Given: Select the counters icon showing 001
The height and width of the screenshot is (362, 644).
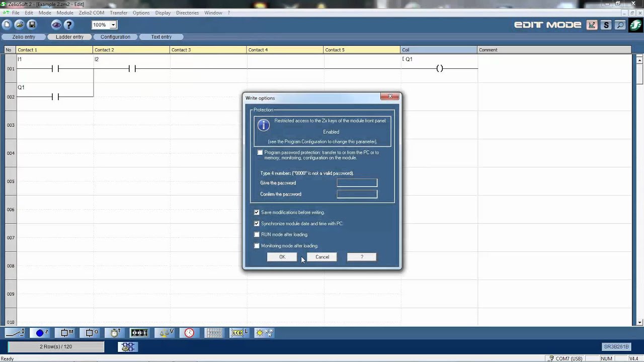Looking at the screenshot, I should [139, 332].
